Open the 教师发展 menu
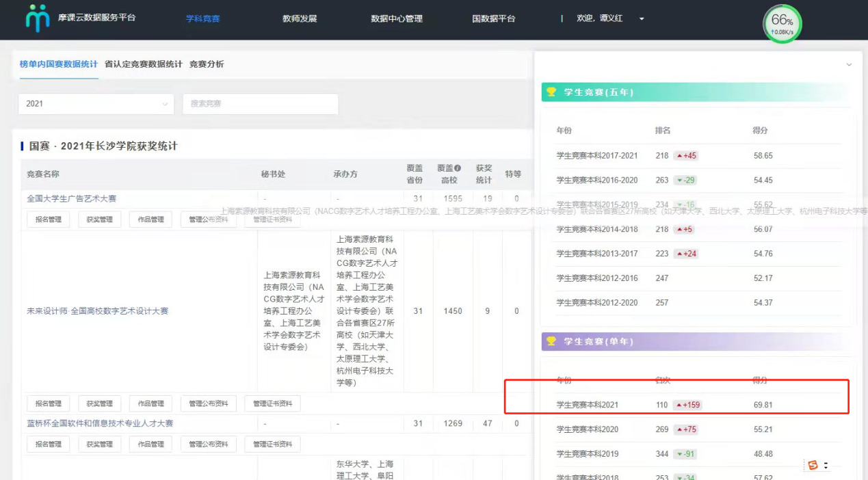Viewport: 868px width, 480px height. (300, 19)
